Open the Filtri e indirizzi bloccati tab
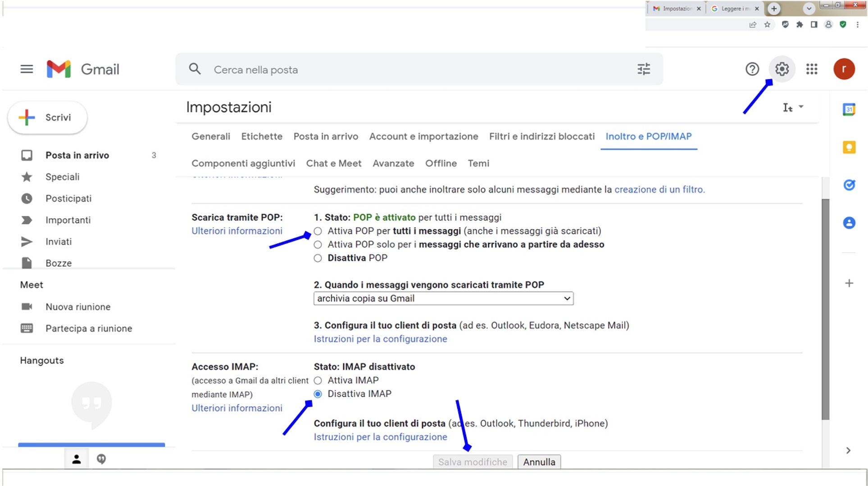The height and width of the screenshot is (486, 868). click(x=541, y=136)
